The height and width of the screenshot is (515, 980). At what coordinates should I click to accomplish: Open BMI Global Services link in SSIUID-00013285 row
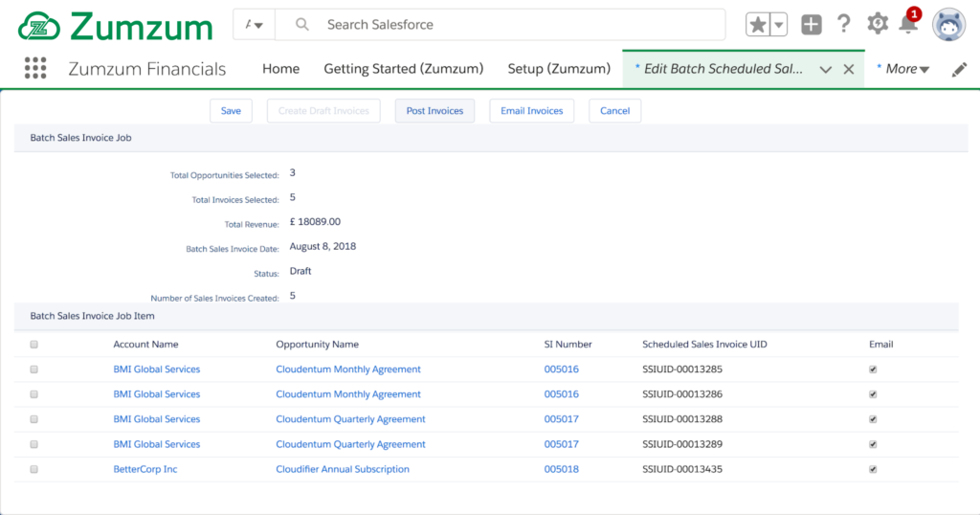(157, 369)
